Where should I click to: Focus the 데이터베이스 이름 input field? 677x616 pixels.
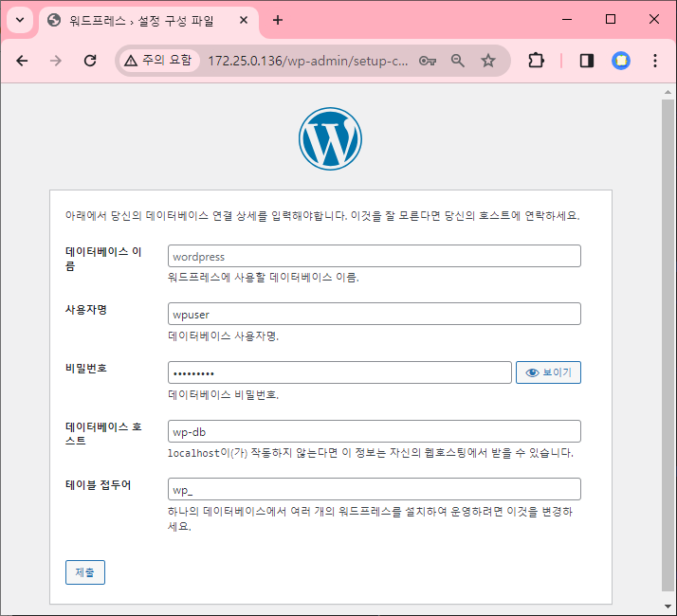point(375,256)
